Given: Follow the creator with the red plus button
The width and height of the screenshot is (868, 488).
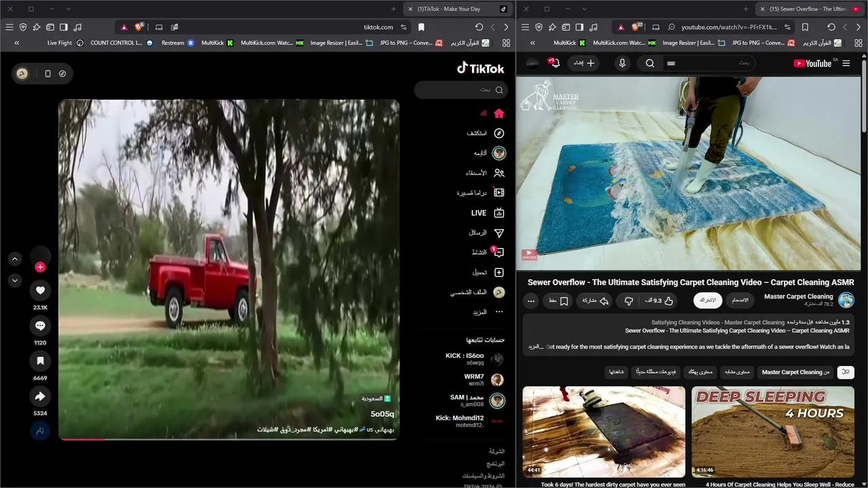Looking at the screenshot, I should (x=40, y=267).
